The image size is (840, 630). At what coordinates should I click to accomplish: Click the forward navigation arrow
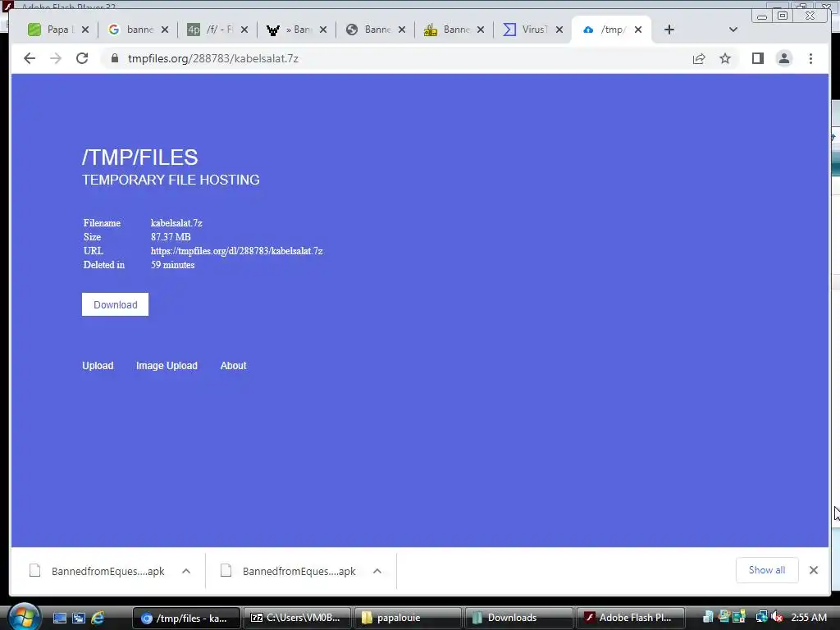click(x=56, y=58)
